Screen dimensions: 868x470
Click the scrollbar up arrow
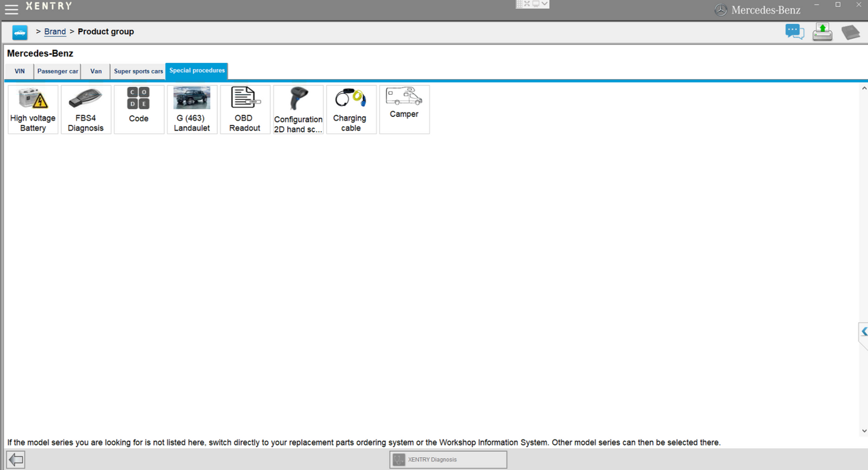pos(864,88)
